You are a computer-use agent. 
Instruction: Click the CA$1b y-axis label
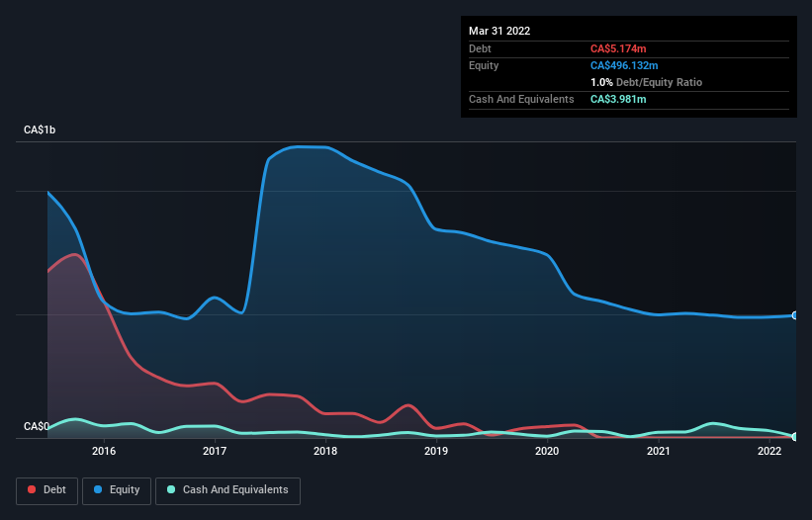pyautogui.click(x=40, y=130)
